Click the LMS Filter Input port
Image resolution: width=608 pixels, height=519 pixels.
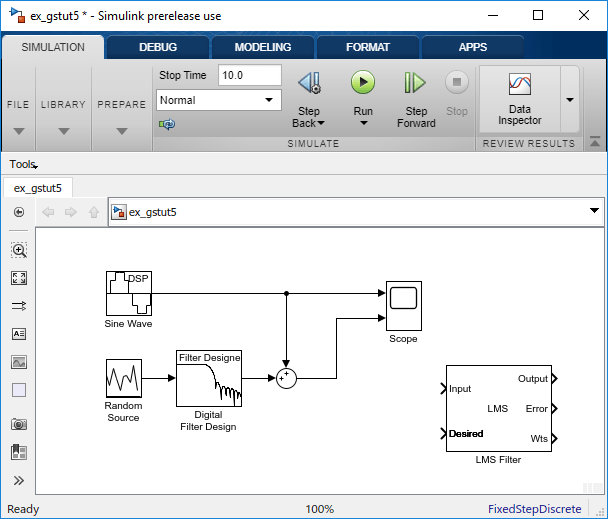444,389
